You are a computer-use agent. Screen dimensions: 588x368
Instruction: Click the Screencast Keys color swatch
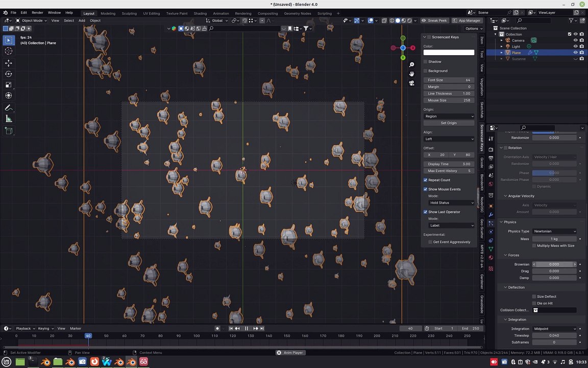pyautogui.click(x=449, y=53)
